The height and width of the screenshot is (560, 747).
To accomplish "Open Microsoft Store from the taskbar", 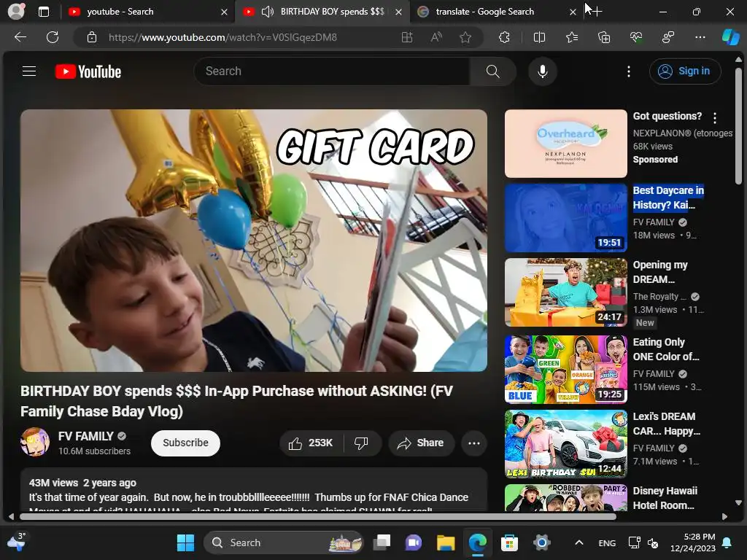I will click(509, 542).
